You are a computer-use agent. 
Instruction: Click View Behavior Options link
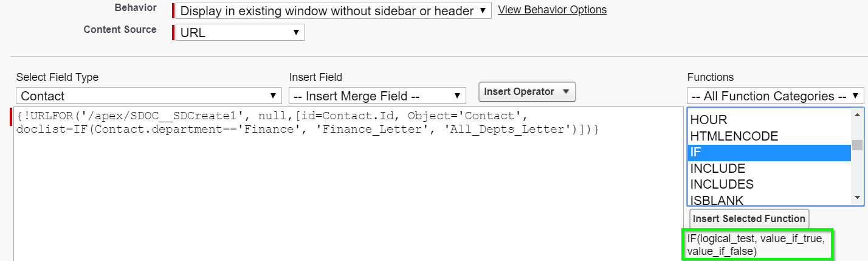(552, 10)
